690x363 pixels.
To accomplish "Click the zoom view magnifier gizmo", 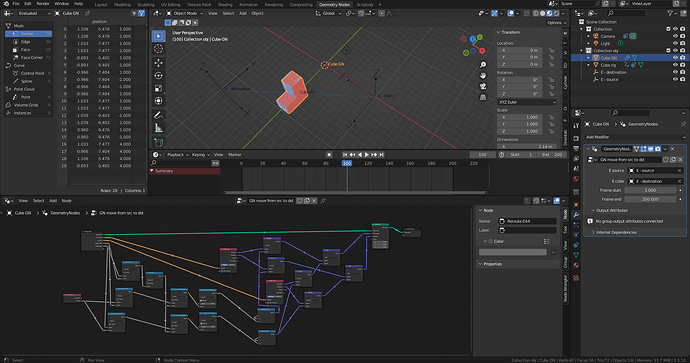I will click(x=483, y=65).
